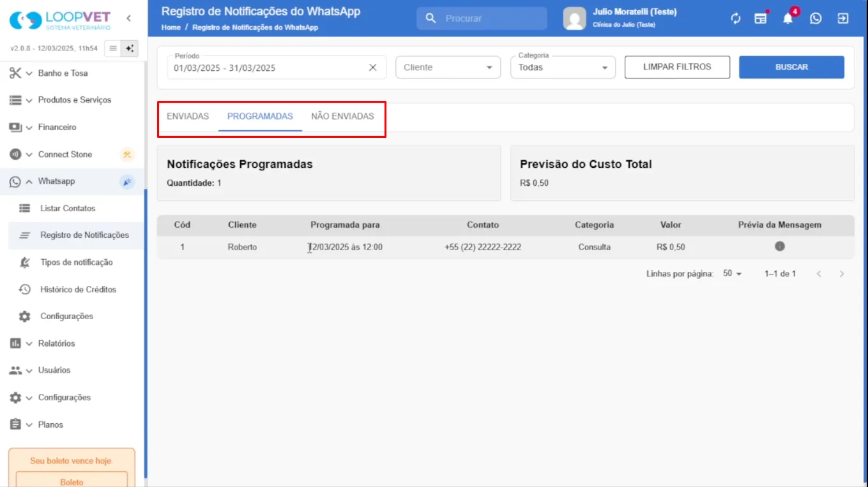Open the calendar-panel icon with red dot
Viewport: 868px width, 487px height.
click(761, 19)
